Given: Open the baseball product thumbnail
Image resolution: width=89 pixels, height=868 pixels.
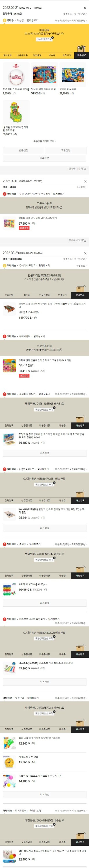Looking at the screenshot, I should (16, 74).
